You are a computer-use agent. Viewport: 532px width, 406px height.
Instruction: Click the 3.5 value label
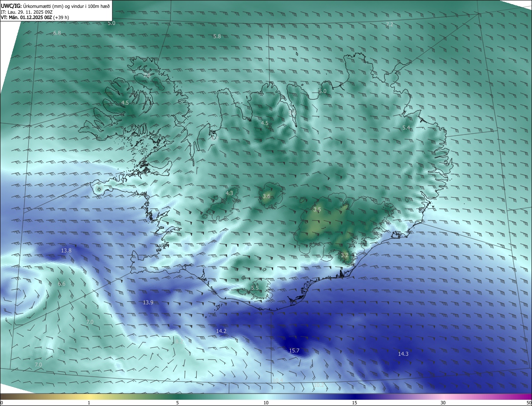coord(317,210)
